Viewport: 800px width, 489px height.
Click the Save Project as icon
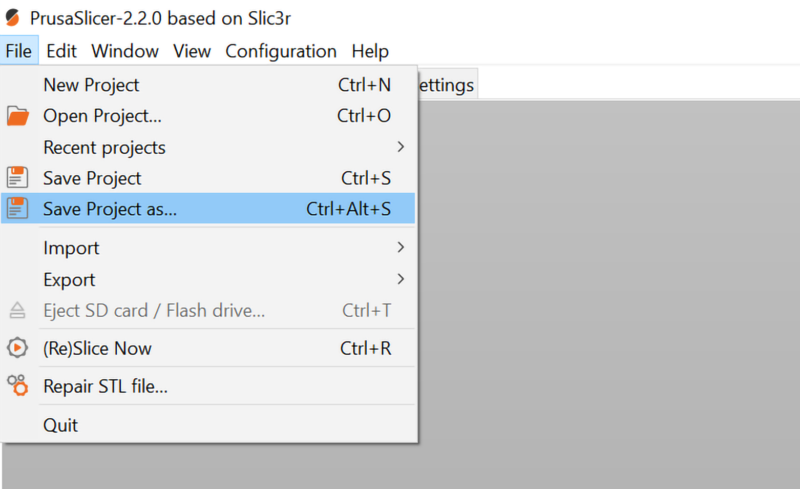(18, 209)
